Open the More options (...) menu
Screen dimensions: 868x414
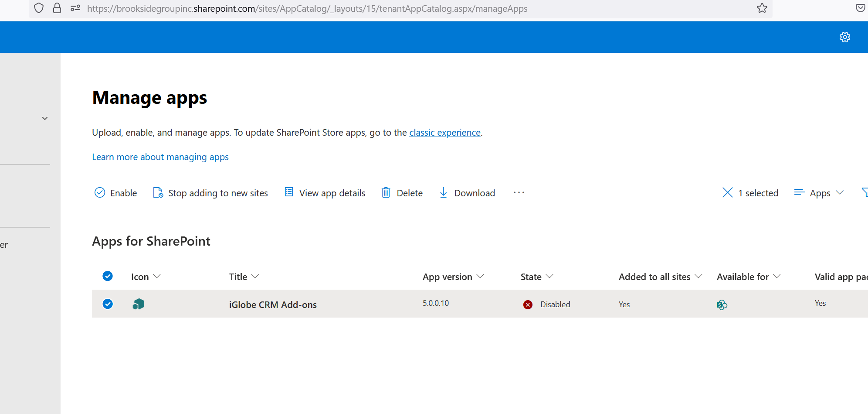pos(519,192)
